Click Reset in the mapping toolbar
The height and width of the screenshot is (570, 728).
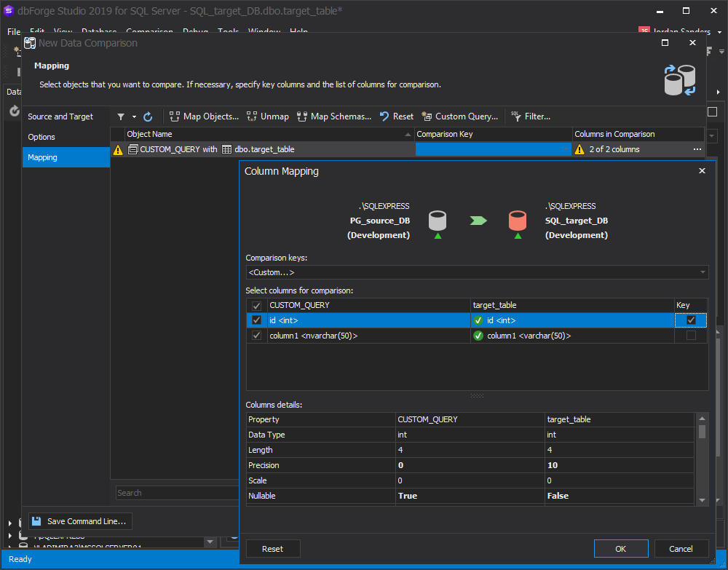[397, 116]
